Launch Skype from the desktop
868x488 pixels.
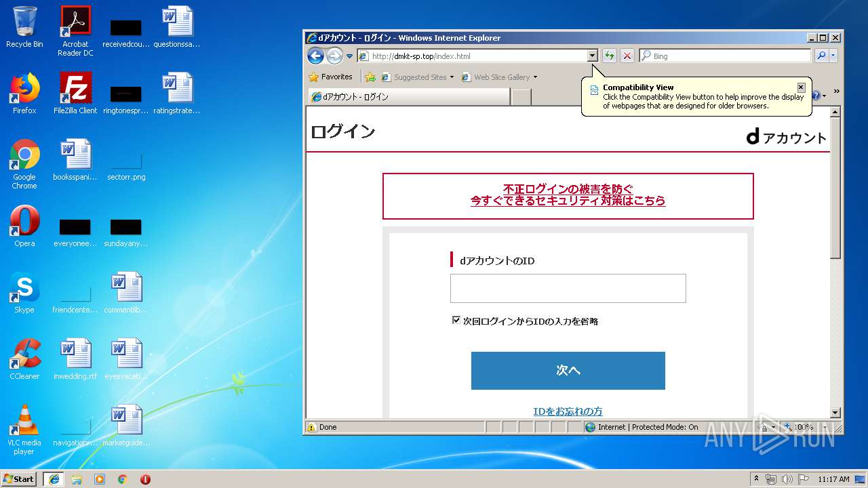24,293
